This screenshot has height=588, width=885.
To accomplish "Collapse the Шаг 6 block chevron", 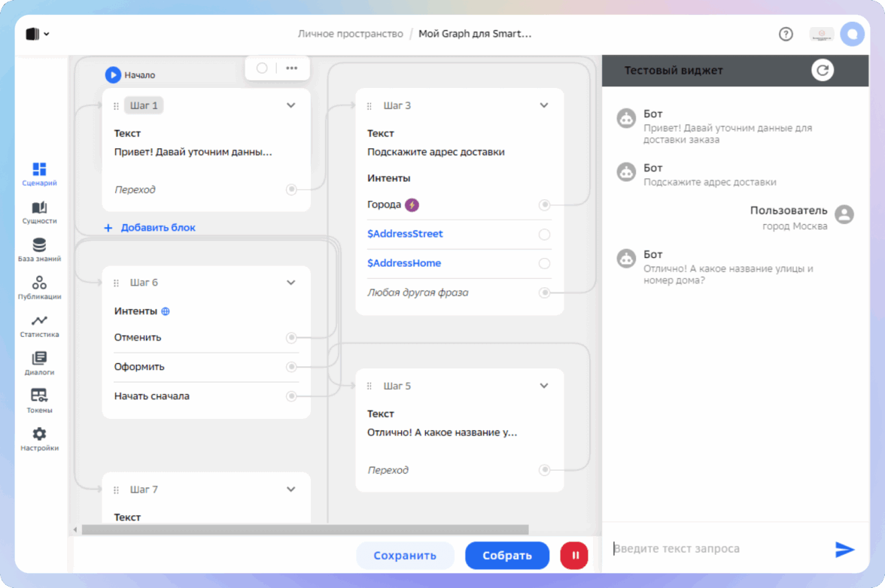I will click(x=290, y=283).
